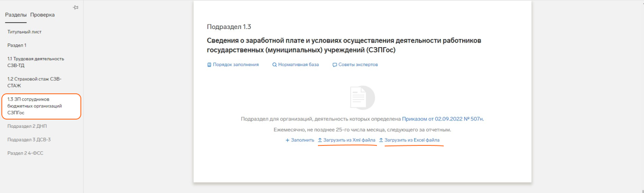
Task: Click Загрузить из Xml файла
Action: pyautogui.click(x=349, y=140)
